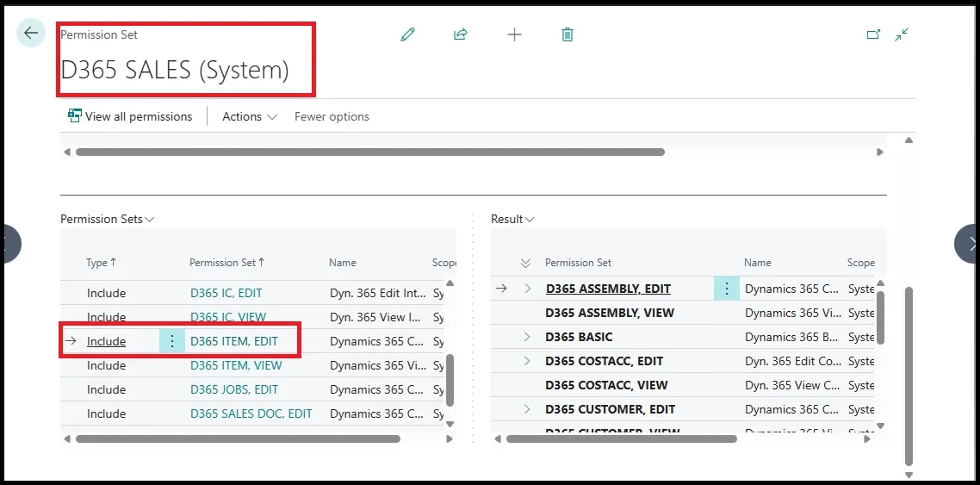
Task: Click the Delete trash can icon
Action: click(x=567, y=34)
